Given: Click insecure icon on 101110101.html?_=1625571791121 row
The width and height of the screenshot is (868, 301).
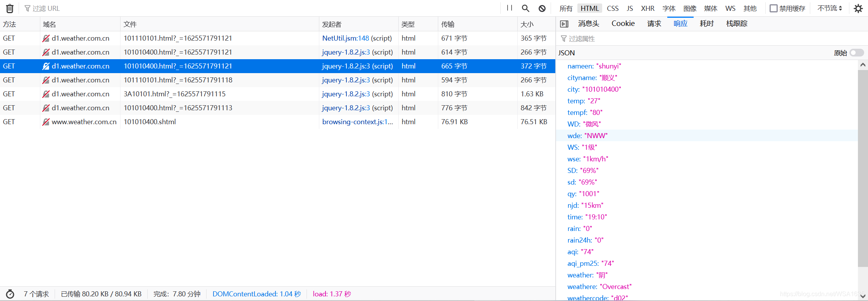Looking at the screenshot, I should point(46,38).
